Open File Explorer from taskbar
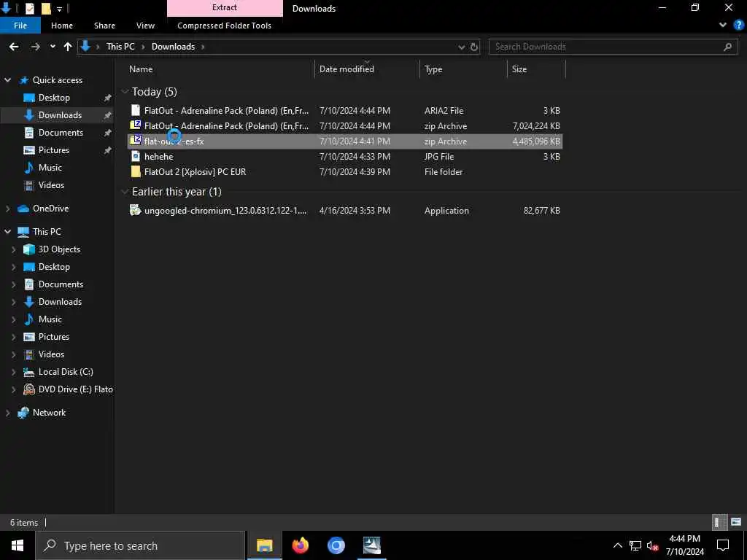Image resolution: width=747 pixels, height=560 pixels. coord(264,545)
